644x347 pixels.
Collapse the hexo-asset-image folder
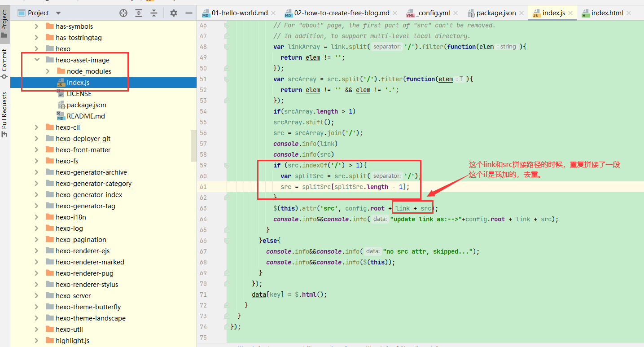[37, 60]
